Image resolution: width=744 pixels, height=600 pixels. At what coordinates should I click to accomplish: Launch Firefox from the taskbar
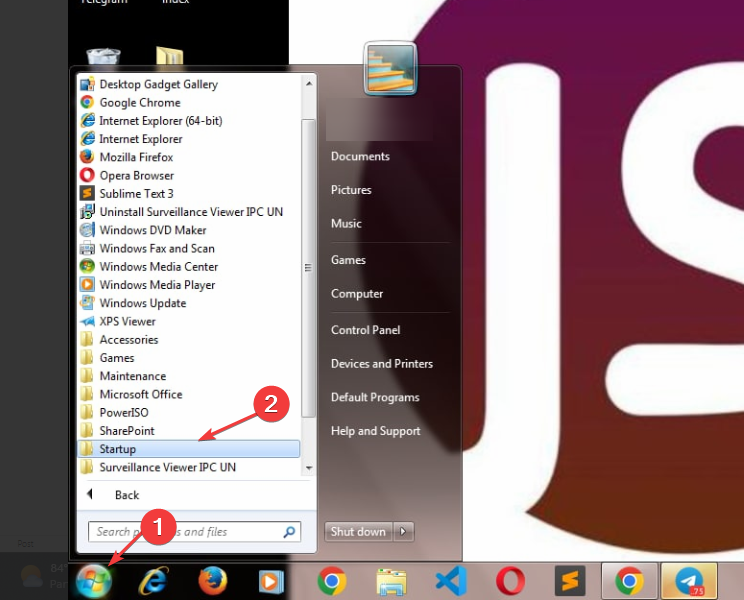[212, 581]
